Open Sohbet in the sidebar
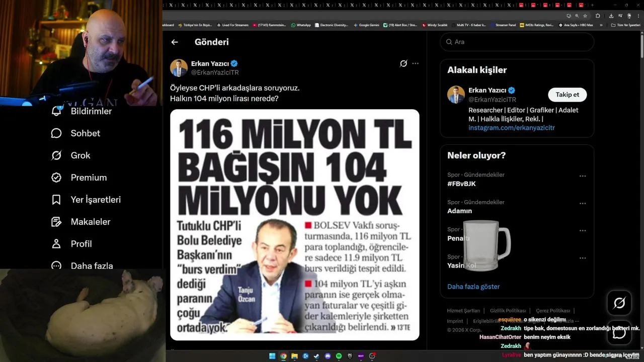This screenshot has width=644, height=362. [76, 133]
